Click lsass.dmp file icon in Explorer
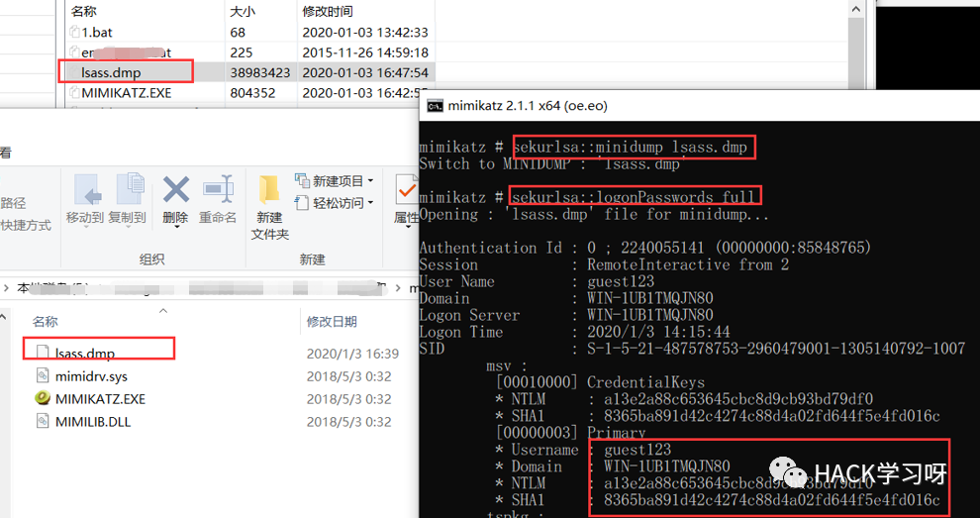980x518 pixels. (x=43, y=353)
